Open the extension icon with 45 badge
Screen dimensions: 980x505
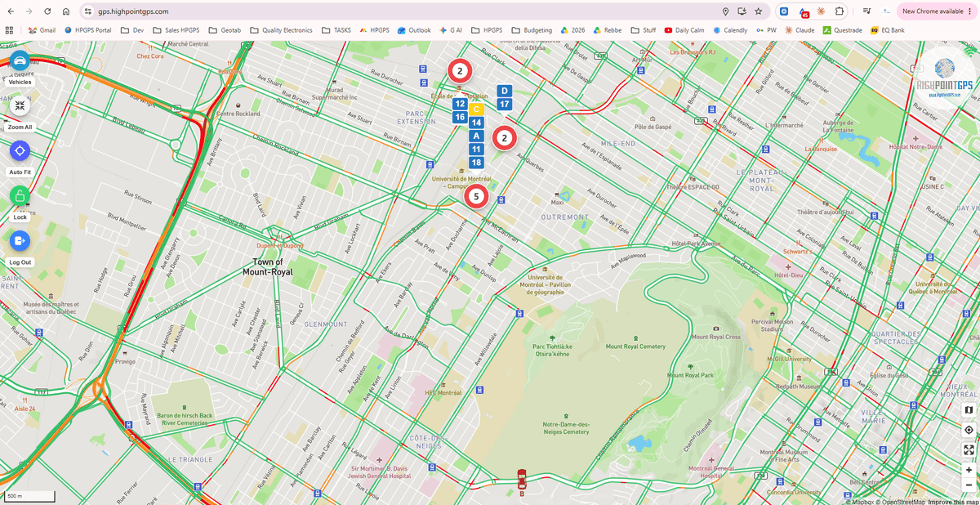(x=803, y=11)
